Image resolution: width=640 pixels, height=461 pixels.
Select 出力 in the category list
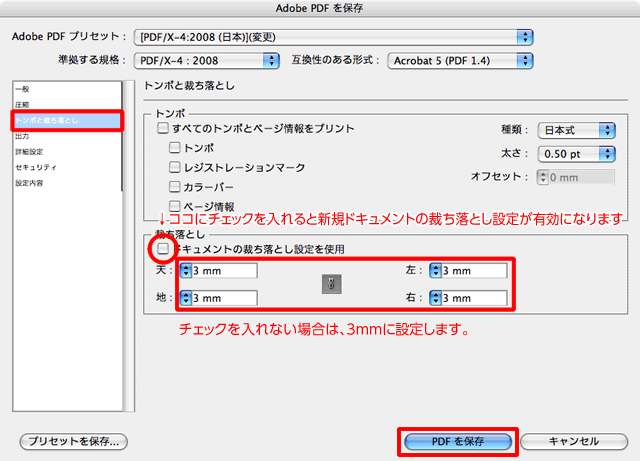point(67,136)
